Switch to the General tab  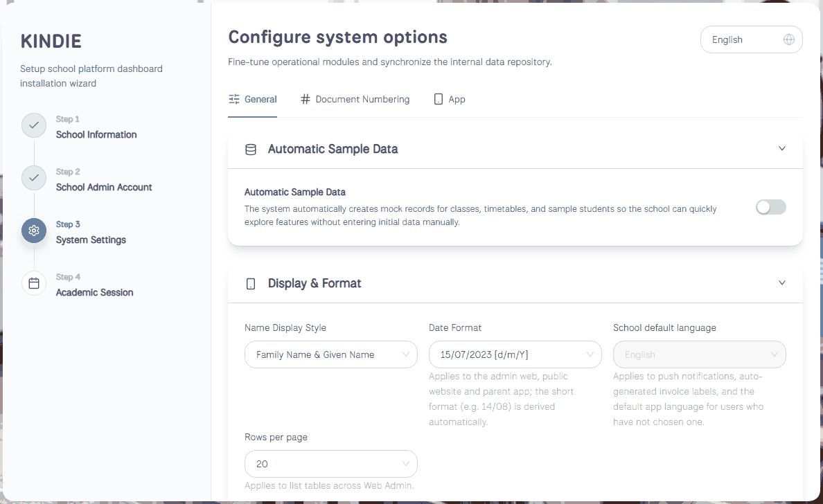click(x=252, y=99)
